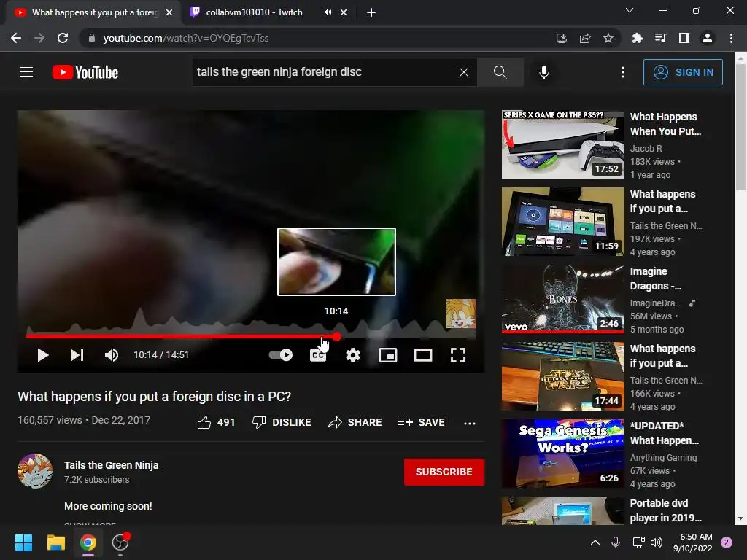The height and width of the screenshot is (560, 747).
Task: Start voice search with the microphone icon
Action: click(544, 72)
